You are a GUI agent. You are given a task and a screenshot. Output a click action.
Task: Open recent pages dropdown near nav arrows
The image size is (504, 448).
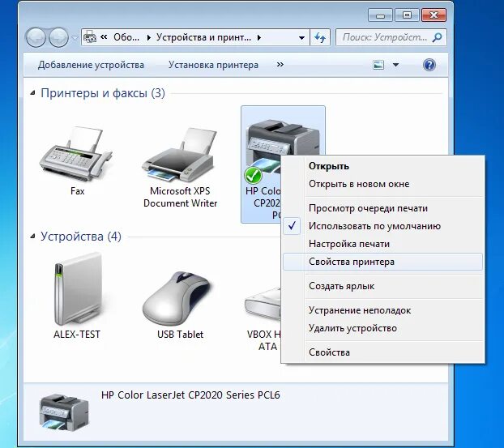75,38
